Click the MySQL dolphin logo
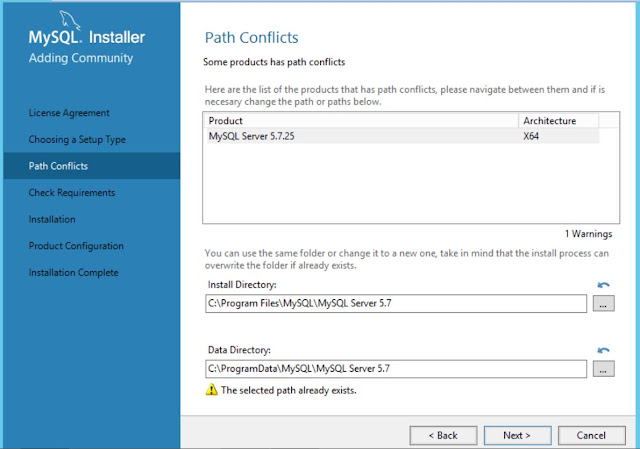The width and height of the screenshot is (640, 449). 69,20
